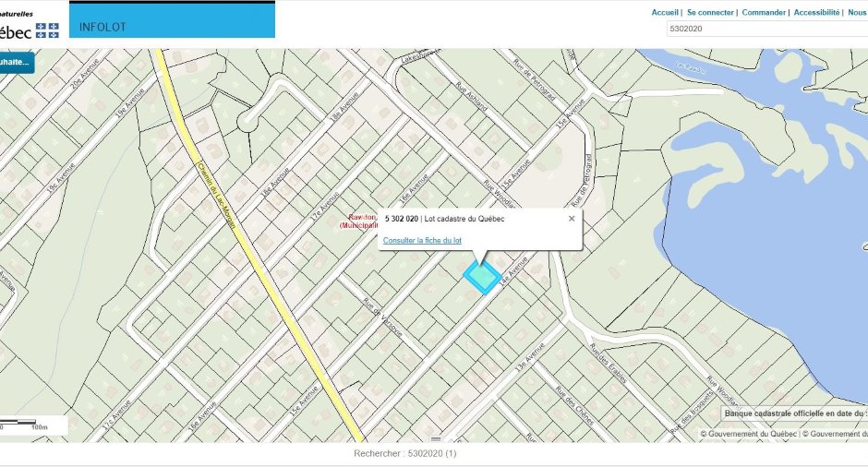Click the 'Chemin du Lac-Morgan' road label
Screen dimensions: 868x467
(x=216, y=194)
